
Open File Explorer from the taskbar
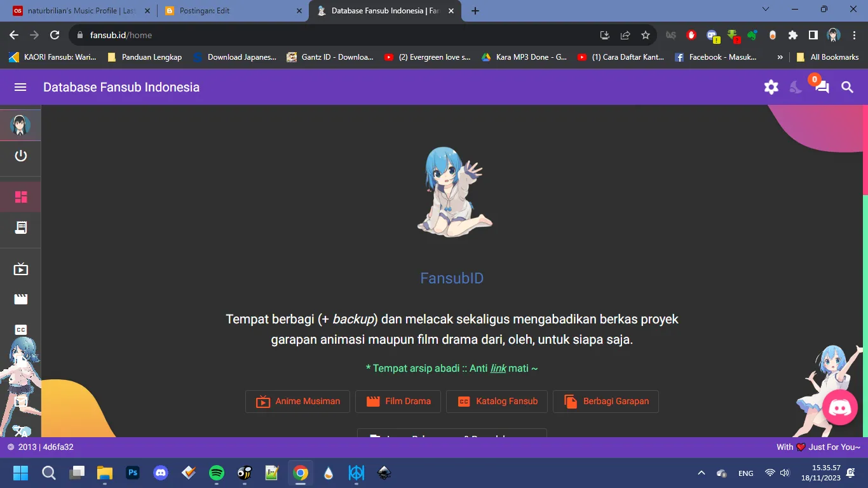tap(105, 473)
